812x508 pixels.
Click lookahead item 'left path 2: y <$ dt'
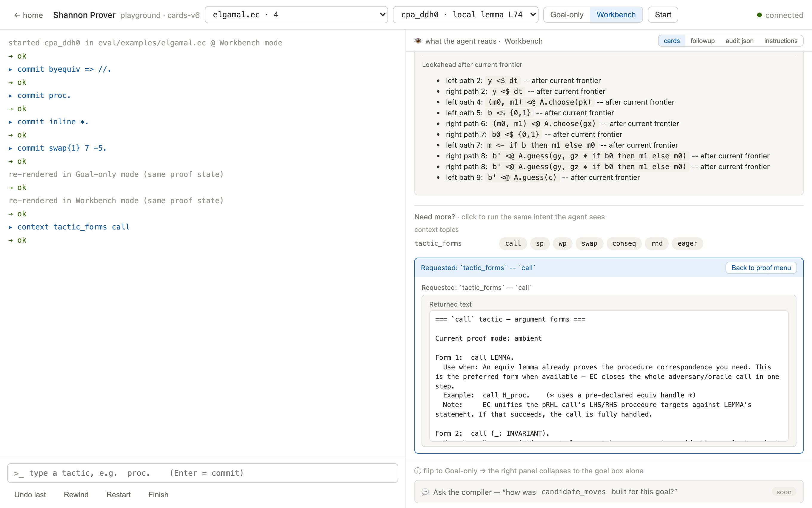click(x=523, y=81)
